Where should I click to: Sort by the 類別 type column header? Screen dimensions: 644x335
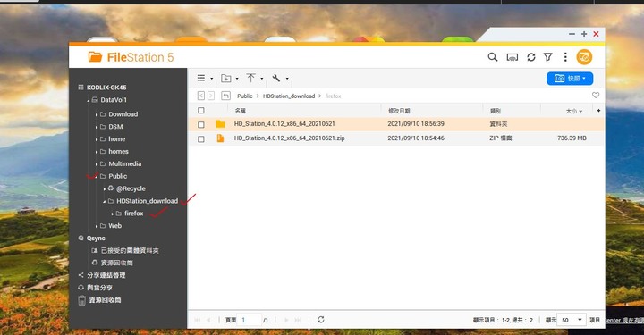point(496,111)
